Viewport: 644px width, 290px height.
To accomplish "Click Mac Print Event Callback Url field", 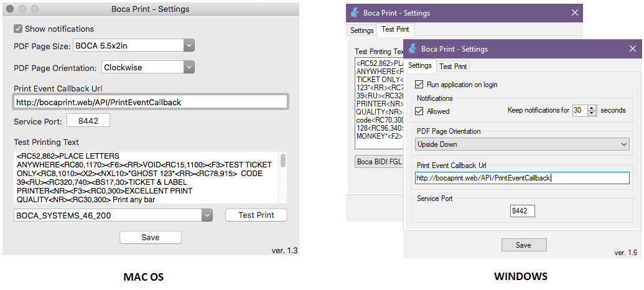I will (x=151, y=102).
